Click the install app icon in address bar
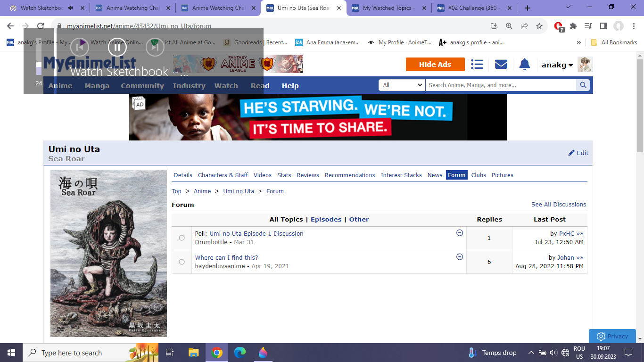This screenshot has height=362, width=644. pos(494,26)
